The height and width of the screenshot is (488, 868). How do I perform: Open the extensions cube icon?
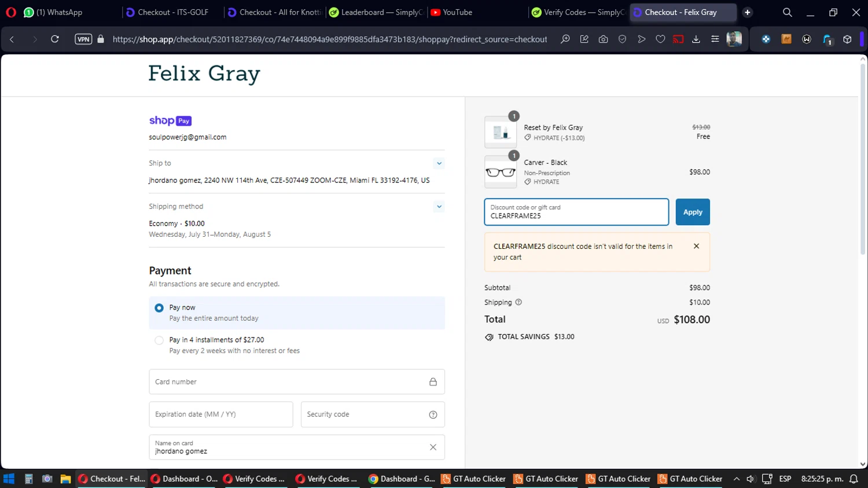click(848, 39)
